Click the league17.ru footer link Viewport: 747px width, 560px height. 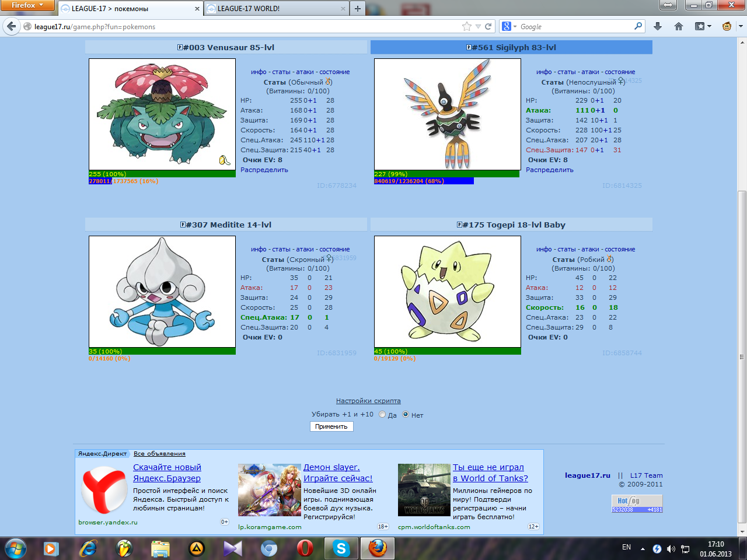pyautogui.click(x=588, y=475)
